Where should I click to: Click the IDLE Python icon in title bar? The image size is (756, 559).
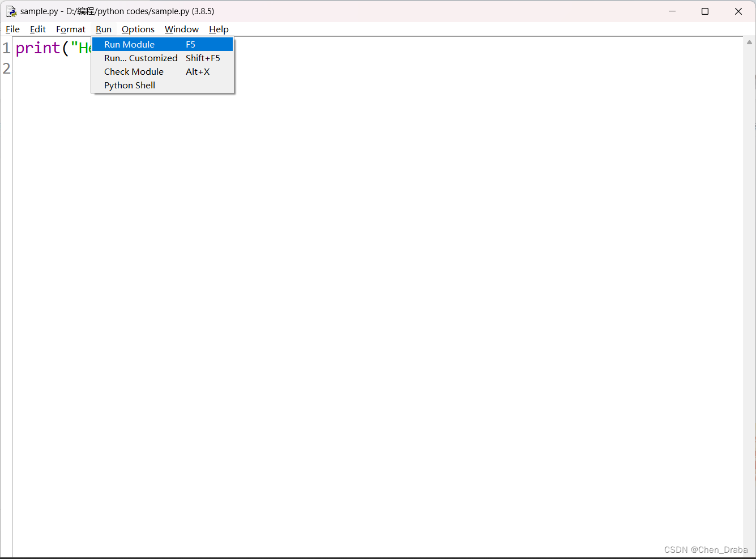click(11, 11)
